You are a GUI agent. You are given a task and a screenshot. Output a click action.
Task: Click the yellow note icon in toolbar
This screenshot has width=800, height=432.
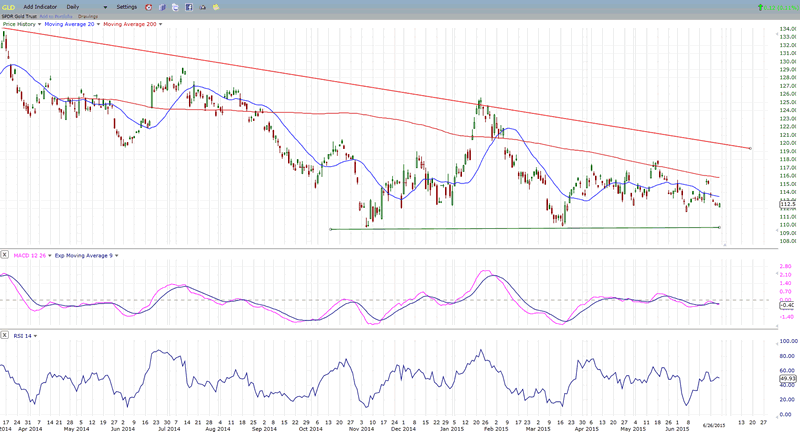point(216,7)
